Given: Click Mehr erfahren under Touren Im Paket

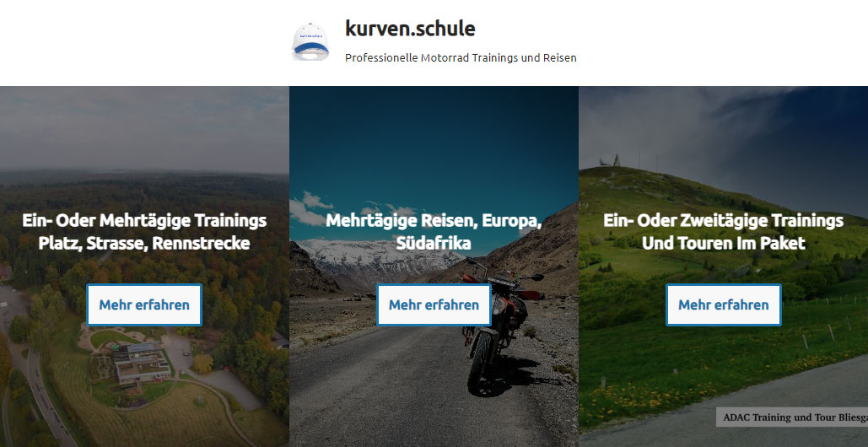Looking at the screenshot, I should 724,304.
